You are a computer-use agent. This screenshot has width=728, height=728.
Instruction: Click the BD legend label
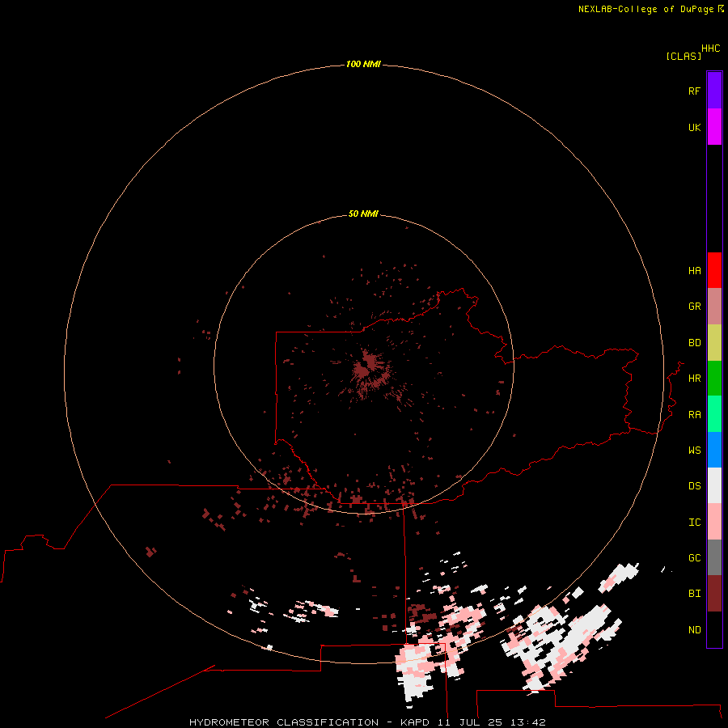[694, 343]
